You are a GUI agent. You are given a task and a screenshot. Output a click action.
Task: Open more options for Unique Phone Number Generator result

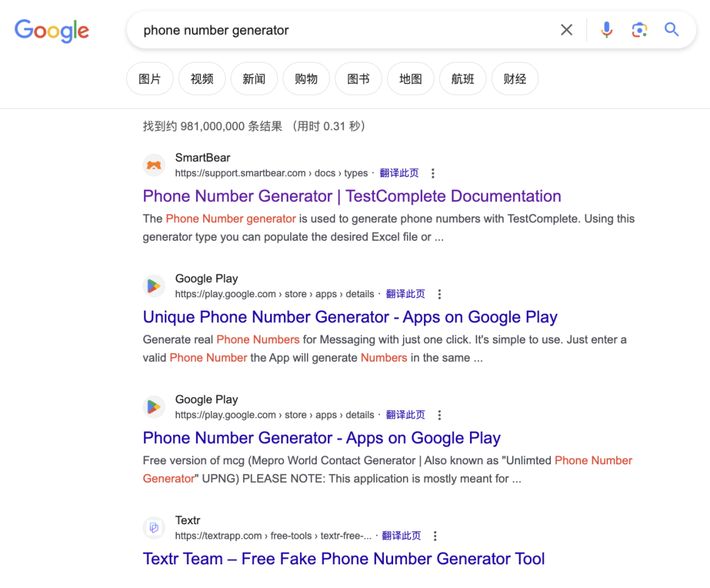pyautogui.click(x=440, y=295)
